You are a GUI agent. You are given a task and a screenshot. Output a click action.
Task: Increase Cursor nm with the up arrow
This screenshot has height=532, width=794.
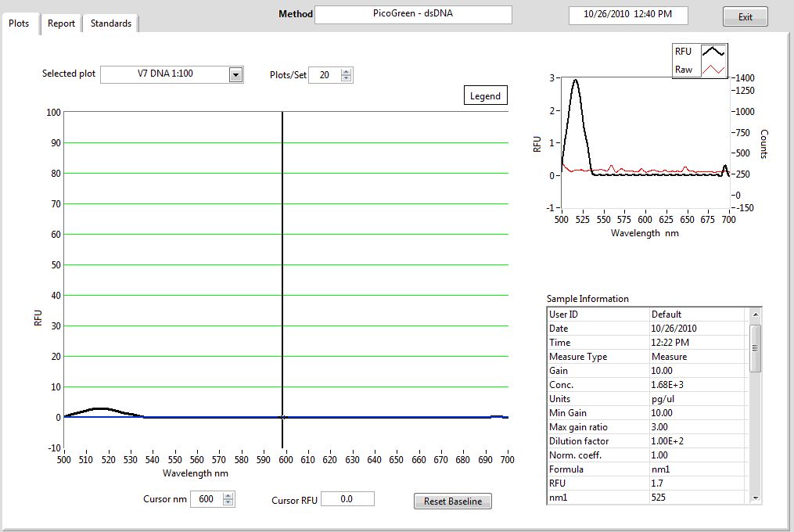point(228,495)
